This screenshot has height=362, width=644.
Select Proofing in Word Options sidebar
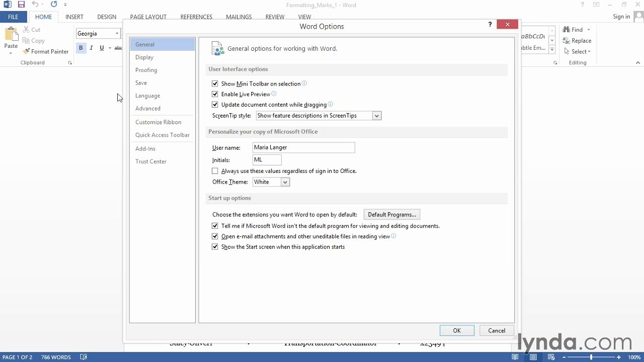point(162,70)
